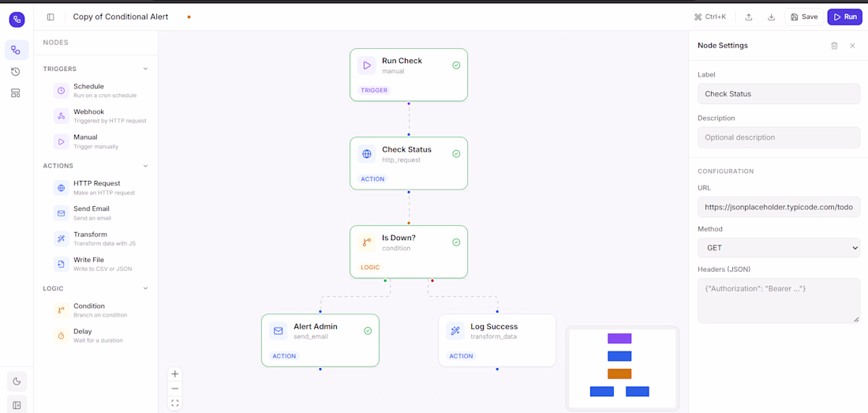This screenshot has height=413, width=868.
Task: Click the Headers JSON text area
Action: pyautogui.click(x=779, y=300)
